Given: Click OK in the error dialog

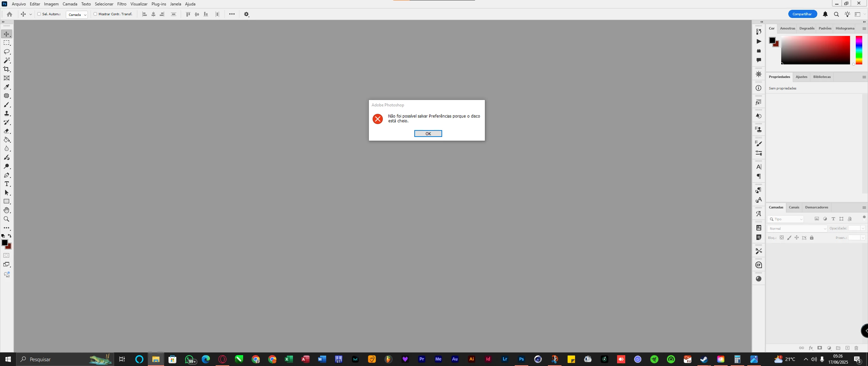Looking at the screenshot, I should click(428, 134).
